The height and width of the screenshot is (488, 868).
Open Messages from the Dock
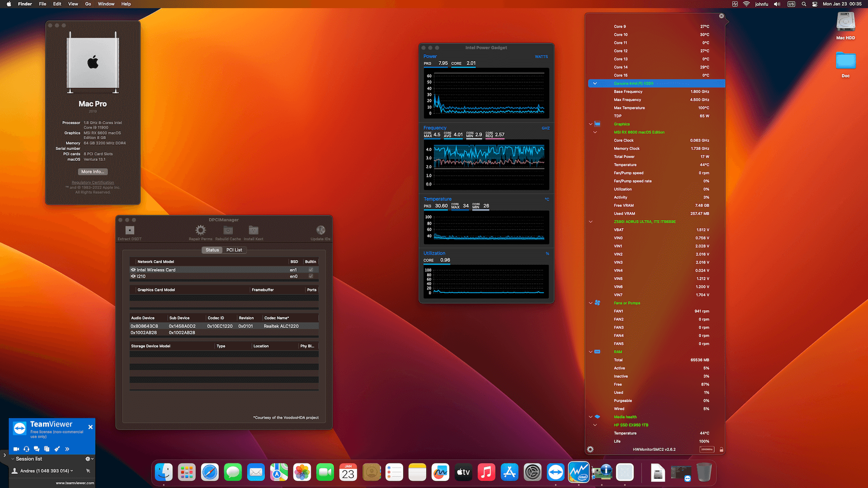tap(233, 473)
